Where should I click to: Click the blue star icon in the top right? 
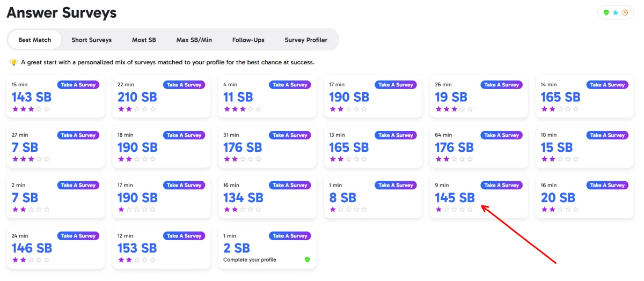pyautogui.click(x=616, y=12)
